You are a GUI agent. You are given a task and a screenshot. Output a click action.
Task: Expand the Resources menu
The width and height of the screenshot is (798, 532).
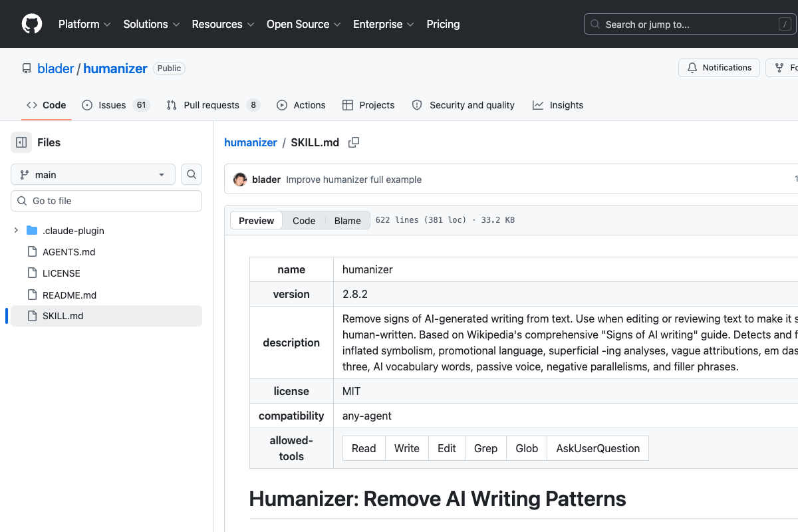(x=223, y=24)
